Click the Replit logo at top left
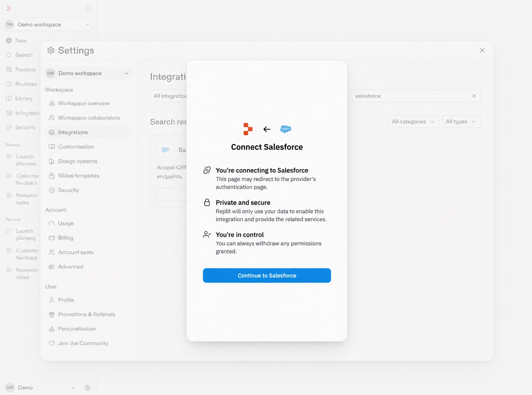This screenshot has width=532, height=395. pyautogui.click(x=9, y=8)
